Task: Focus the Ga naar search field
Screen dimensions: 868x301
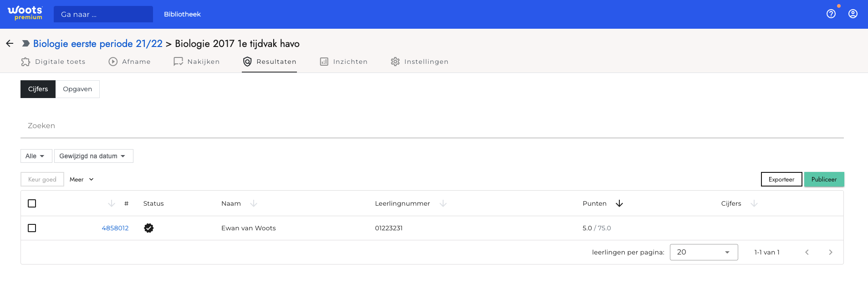Action: click(x=103, y=14)
